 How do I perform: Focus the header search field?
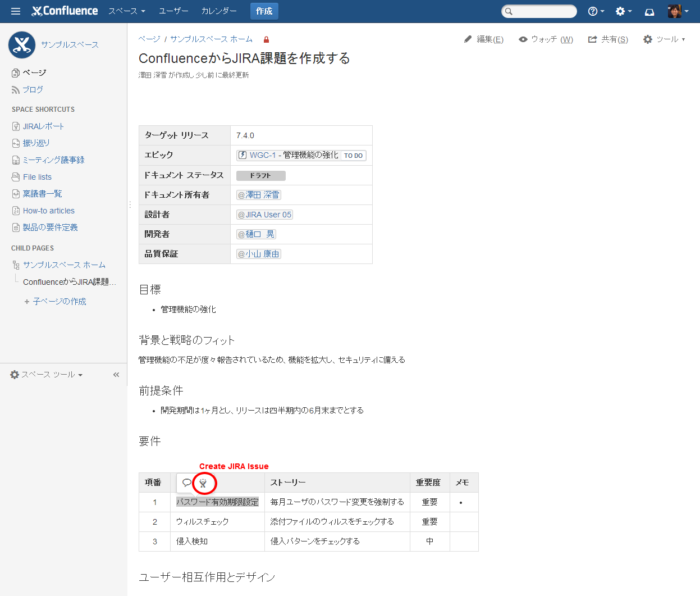tap(539, 11)
